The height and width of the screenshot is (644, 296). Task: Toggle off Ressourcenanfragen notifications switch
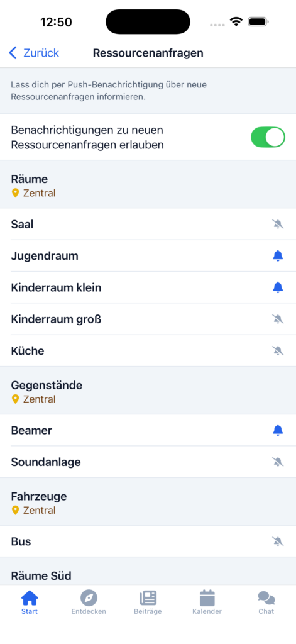(x=268, y=137)
